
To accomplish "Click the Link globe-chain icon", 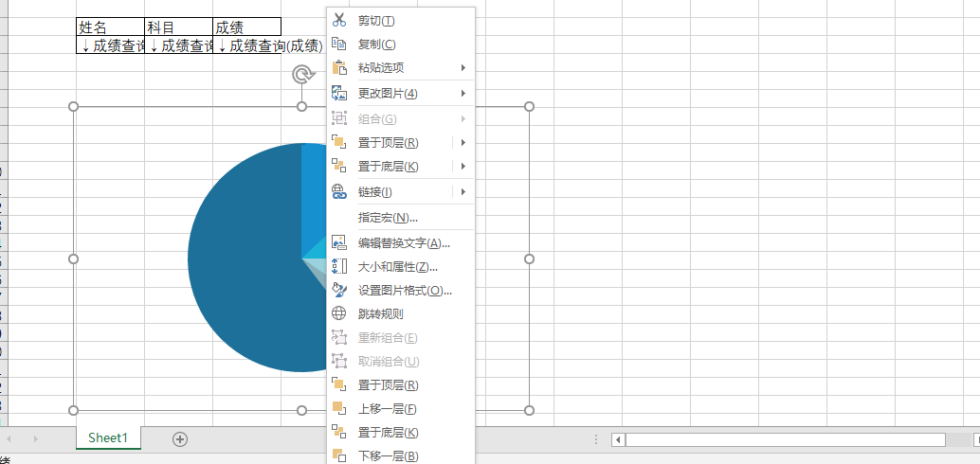I will pos(338,191).
